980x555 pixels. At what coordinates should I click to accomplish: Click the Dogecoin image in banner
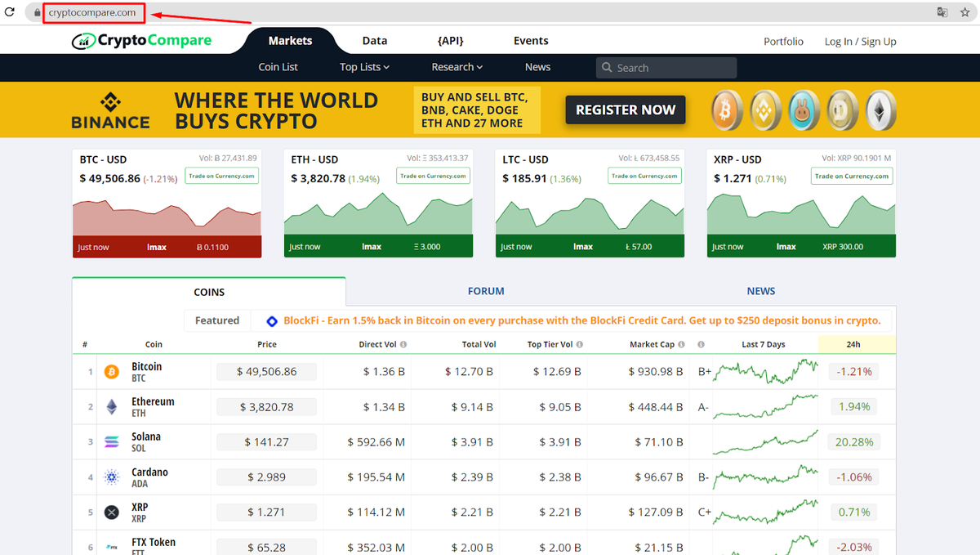[x=841, y=110]
